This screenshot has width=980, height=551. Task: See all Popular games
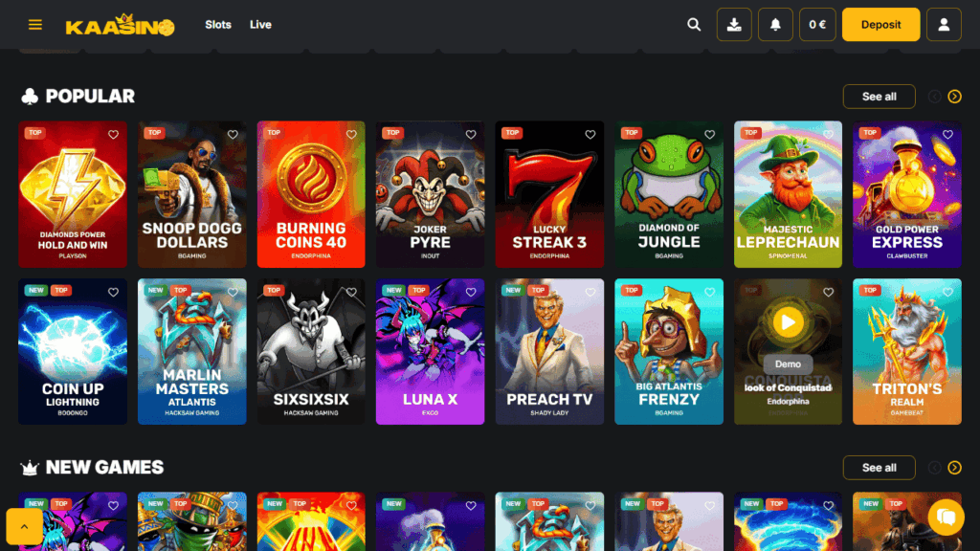coord(879,97)
